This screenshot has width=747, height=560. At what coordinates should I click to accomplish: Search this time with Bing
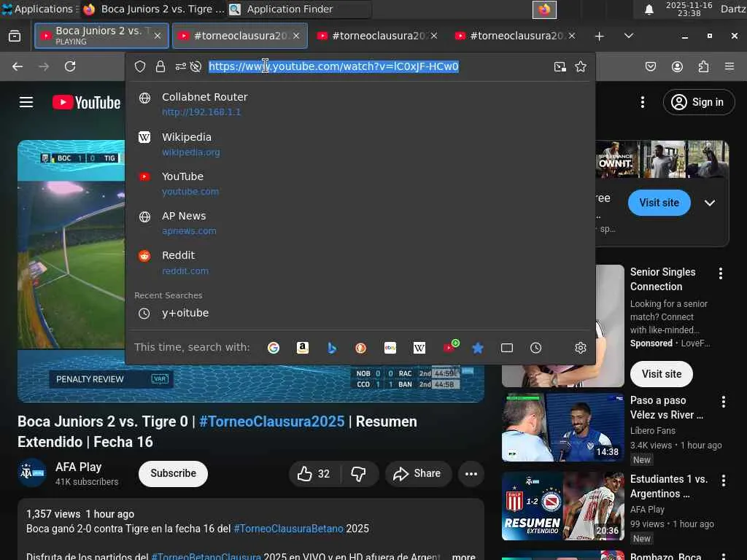click(x=332, y=348)
